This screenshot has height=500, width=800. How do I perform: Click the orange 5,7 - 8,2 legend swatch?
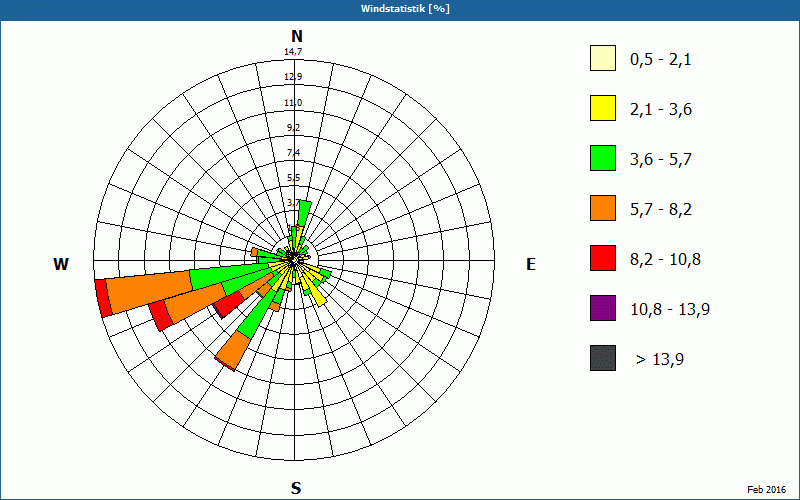pos(603,208)
